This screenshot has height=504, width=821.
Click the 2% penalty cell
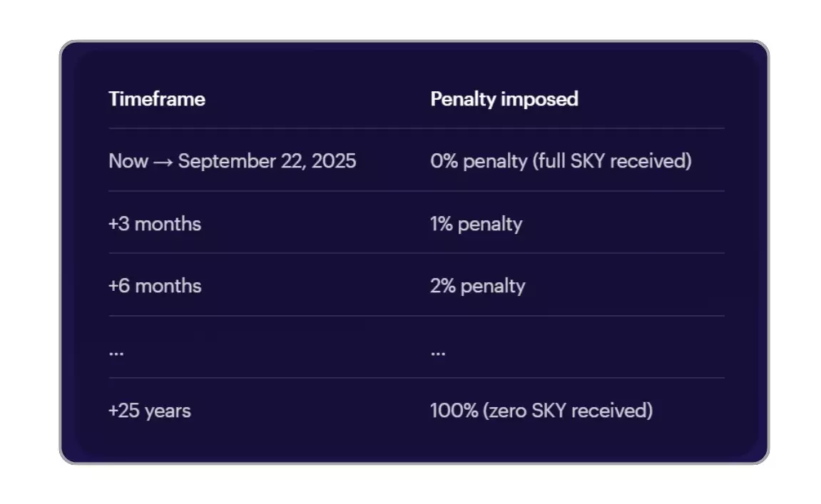[477, 286]
